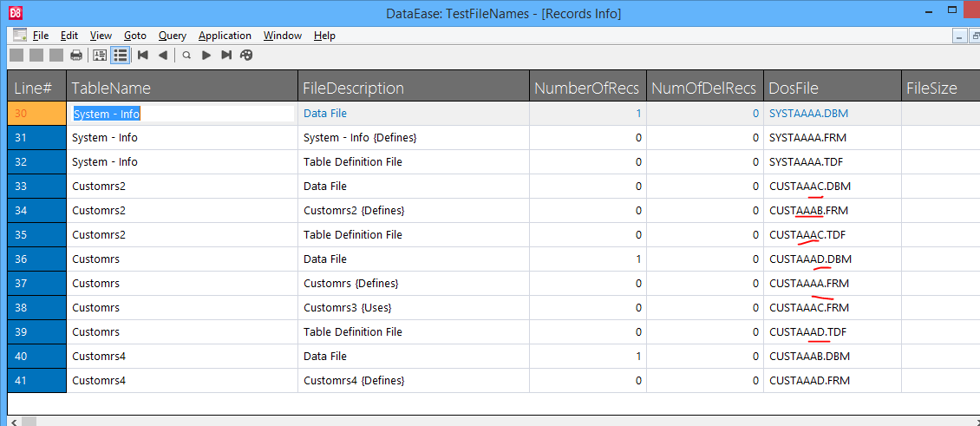Screen dimensions: 980x426
Task: Open the Application menu
Action: [x=225, y=36]
